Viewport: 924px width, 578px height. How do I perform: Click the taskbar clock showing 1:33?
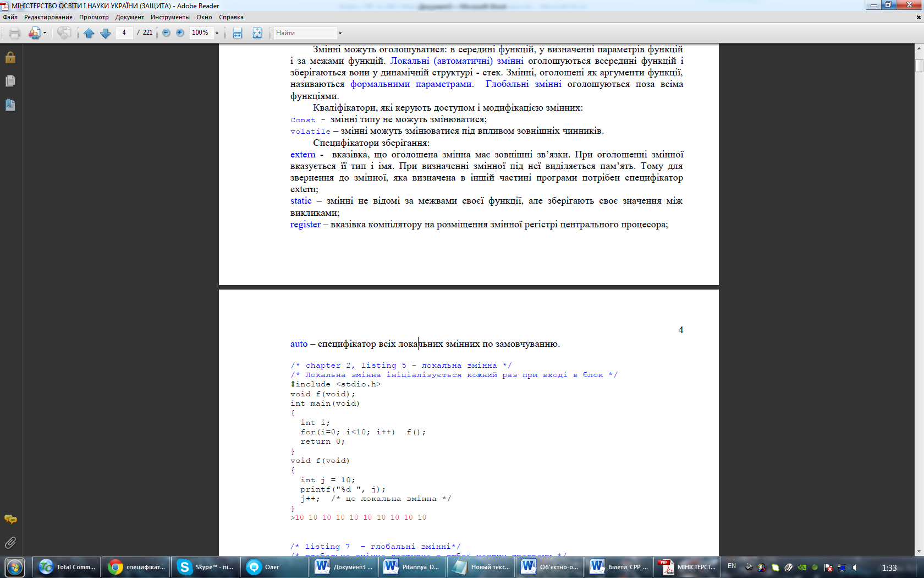coord(889,568)
